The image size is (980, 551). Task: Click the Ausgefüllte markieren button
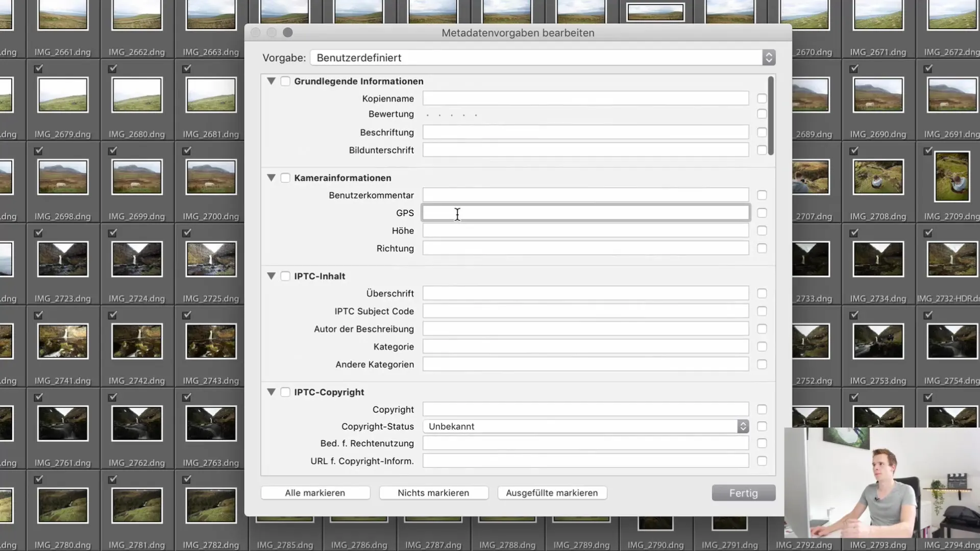pyautogui.click(x=552, y=493)
